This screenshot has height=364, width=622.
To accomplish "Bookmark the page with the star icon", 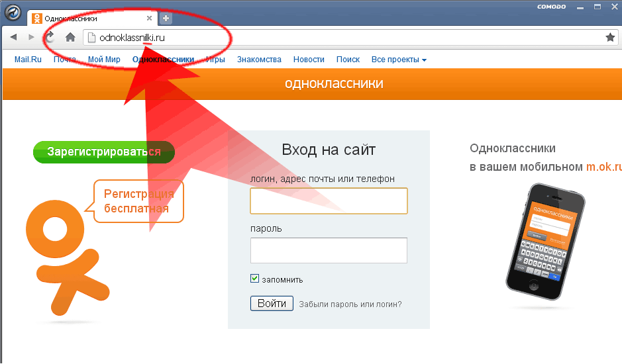I will pos(610,37).
